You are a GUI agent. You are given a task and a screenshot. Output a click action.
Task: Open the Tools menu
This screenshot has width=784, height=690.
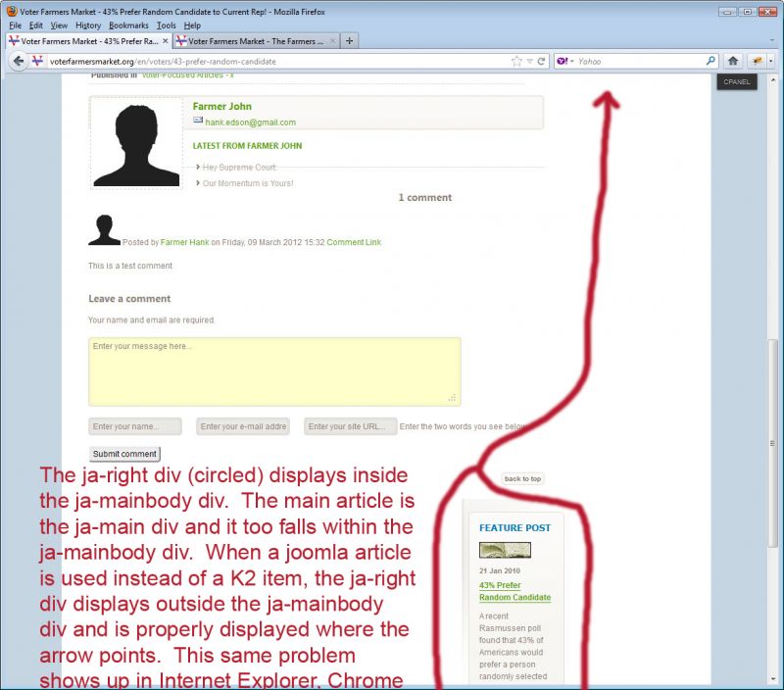coord(166,25)
